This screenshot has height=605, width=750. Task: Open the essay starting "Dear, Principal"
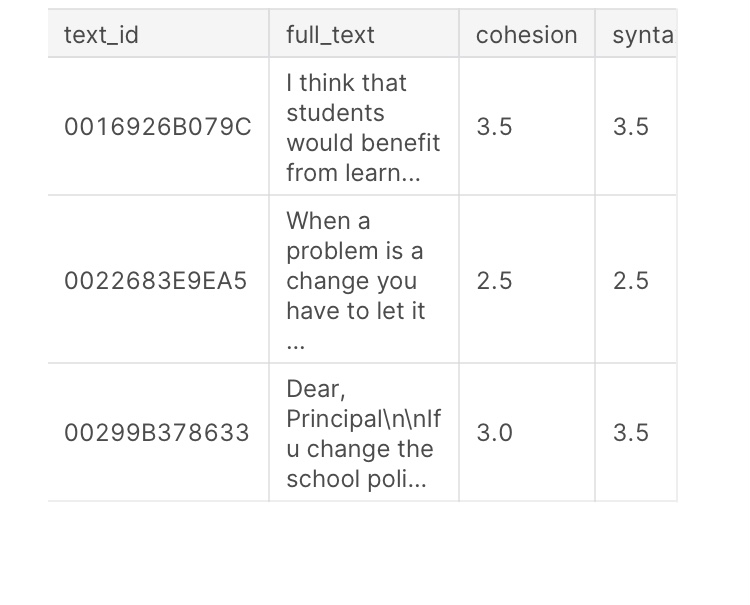click(x=363, y=433)
